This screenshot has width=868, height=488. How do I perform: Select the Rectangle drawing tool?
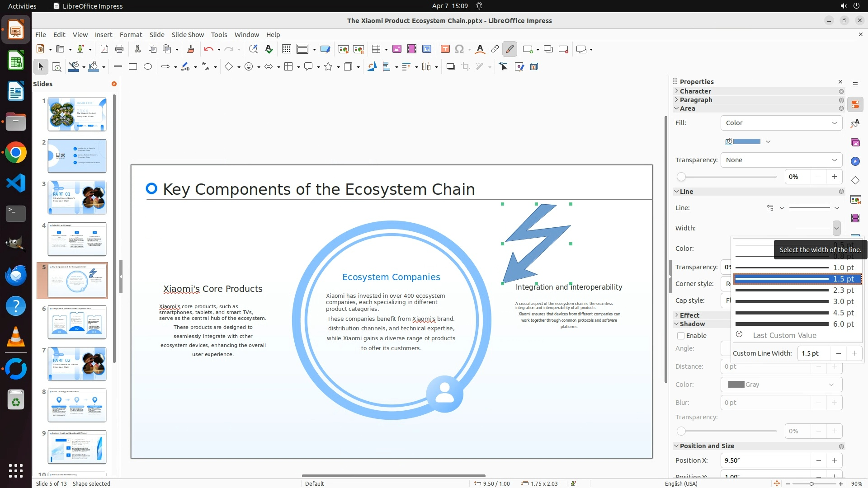click(133, 67)
